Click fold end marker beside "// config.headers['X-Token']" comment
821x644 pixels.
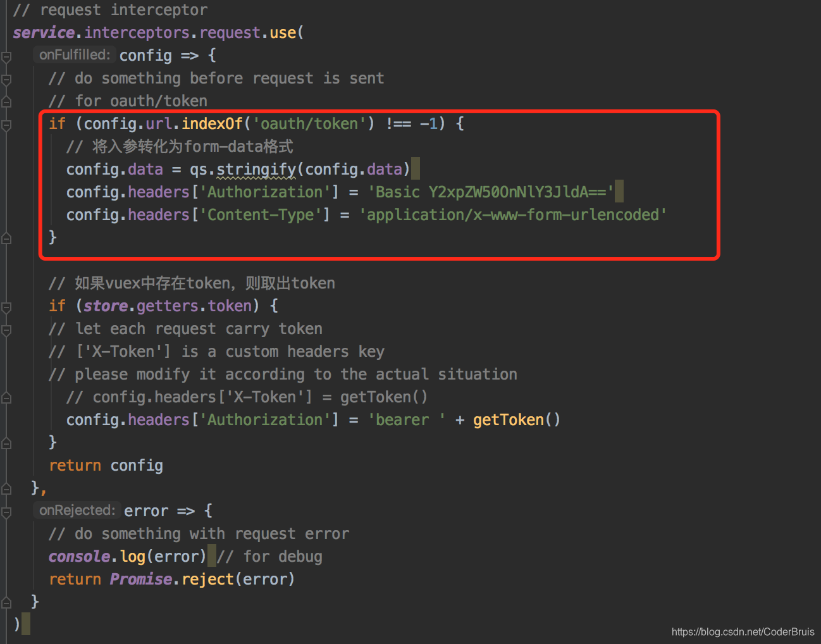point(6,398)
